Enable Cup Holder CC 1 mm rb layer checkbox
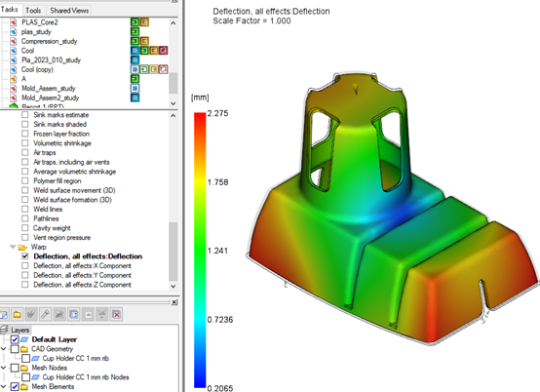The height and width of the screenshot is (392, 540). [25, 358]
